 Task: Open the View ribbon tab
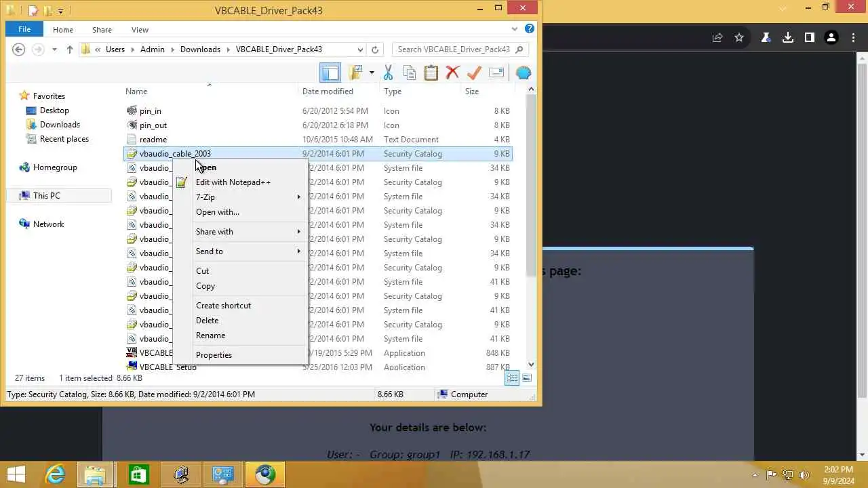140,30
